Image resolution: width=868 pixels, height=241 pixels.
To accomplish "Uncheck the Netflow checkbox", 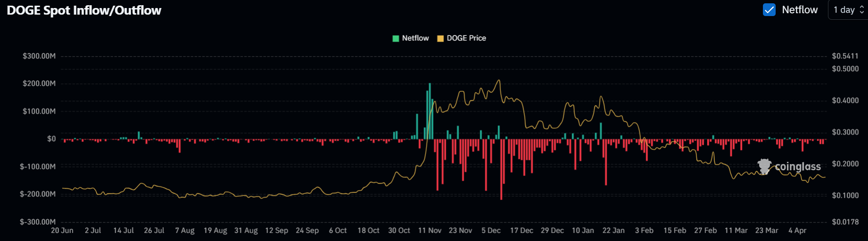I will tap(769, 10).
